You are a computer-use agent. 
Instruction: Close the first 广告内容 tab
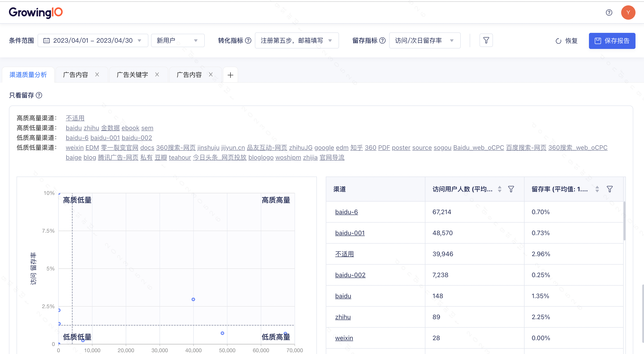97,75
